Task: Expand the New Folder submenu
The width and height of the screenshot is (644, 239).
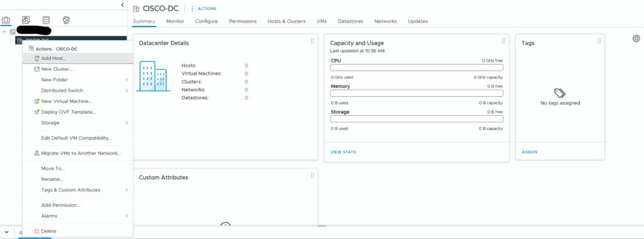Action: click(77, 80)
